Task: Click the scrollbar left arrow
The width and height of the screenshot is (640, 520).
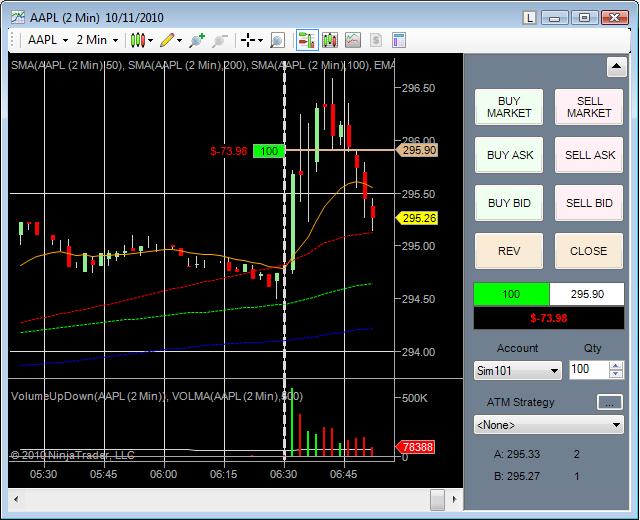Action: 16,499
